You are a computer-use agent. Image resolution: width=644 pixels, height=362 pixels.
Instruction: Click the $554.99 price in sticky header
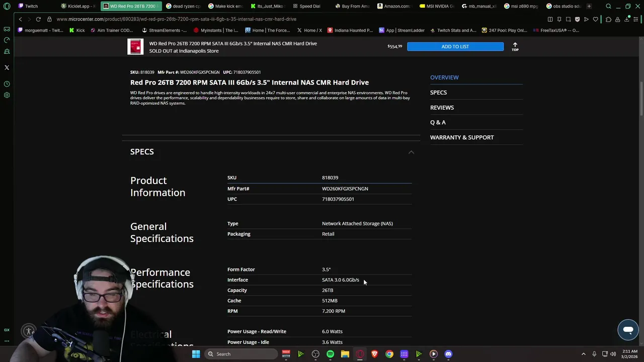click(x=394, y=46)
